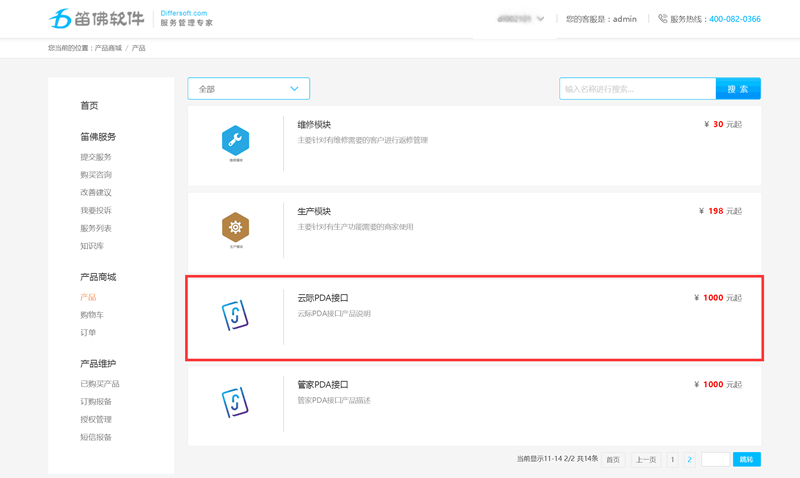Expand the user account dropdown arrow
The height and width of the screenshot is (478, 800).
(541, 19)
